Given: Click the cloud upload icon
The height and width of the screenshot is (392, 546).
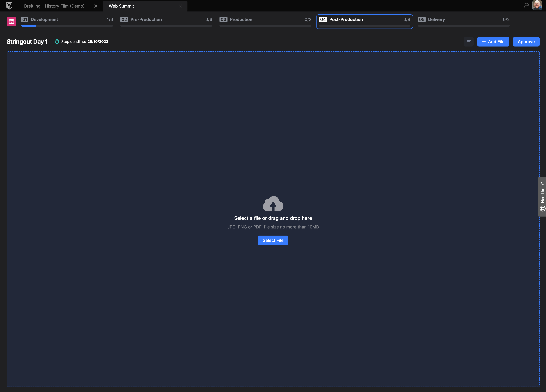Looking at the screenshot, I should (273, 204).
